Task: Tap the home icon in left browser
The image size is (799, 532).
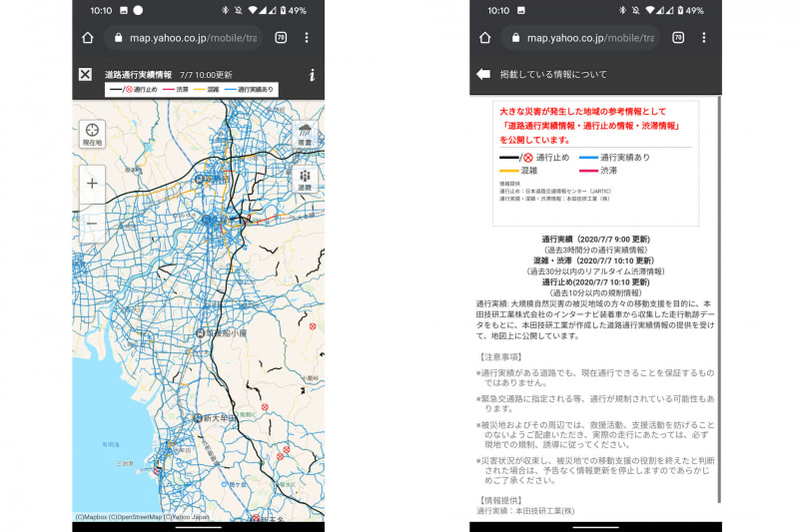Action: 88,38
